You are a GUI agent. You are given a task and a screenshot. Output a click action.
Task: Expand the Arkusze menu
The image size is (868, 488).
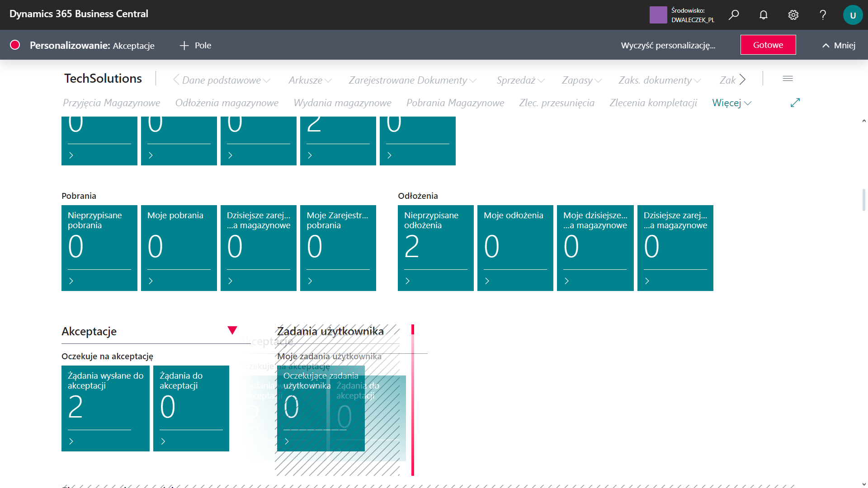coord(310,80)
